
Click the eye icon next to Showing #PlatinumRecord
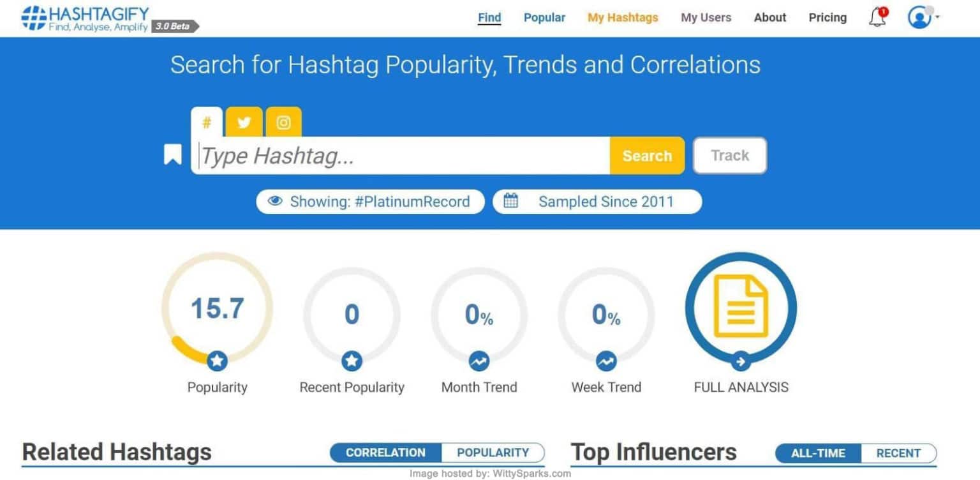click(x=274, y=201)
